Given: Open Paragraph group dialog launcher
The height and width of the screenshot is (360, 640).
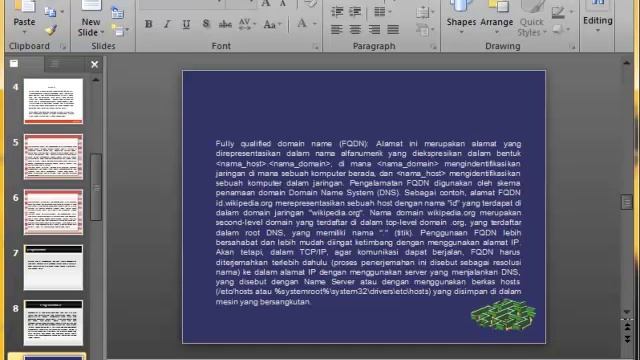Looking at the screenshot, I should (433, 47).
